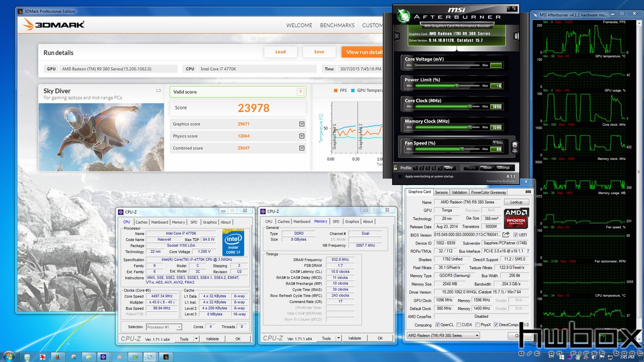
Task: Click the 3DMark logo
Action: point(54,25)
